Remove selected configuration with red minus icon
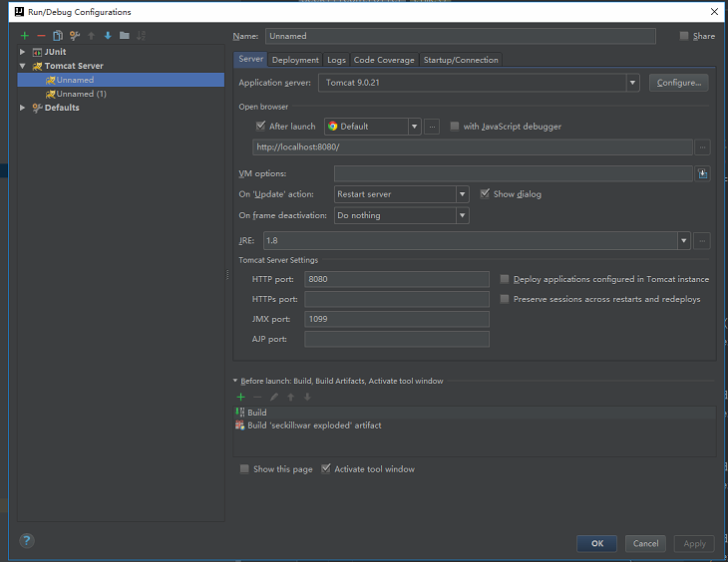This screenshot has height=562, width=728. (41, 36)
